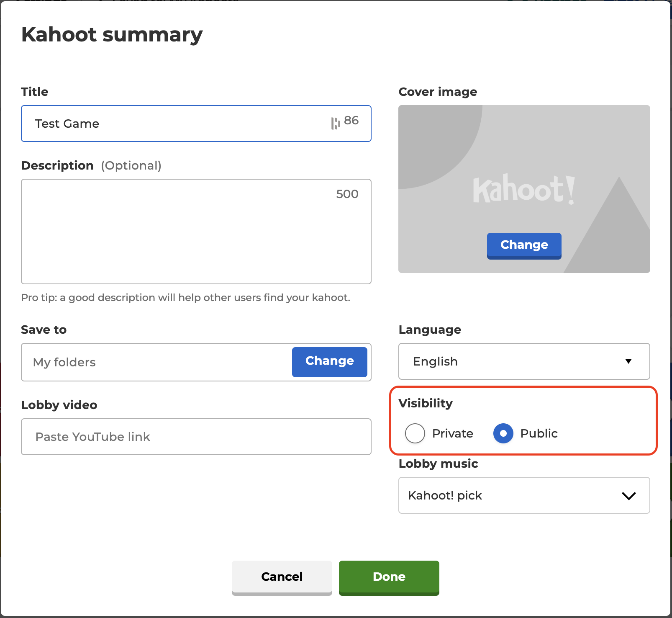The width and height of the screenshot is (672, 618).
Task: Select the Public visibility radio button
Action: [503, 433]
